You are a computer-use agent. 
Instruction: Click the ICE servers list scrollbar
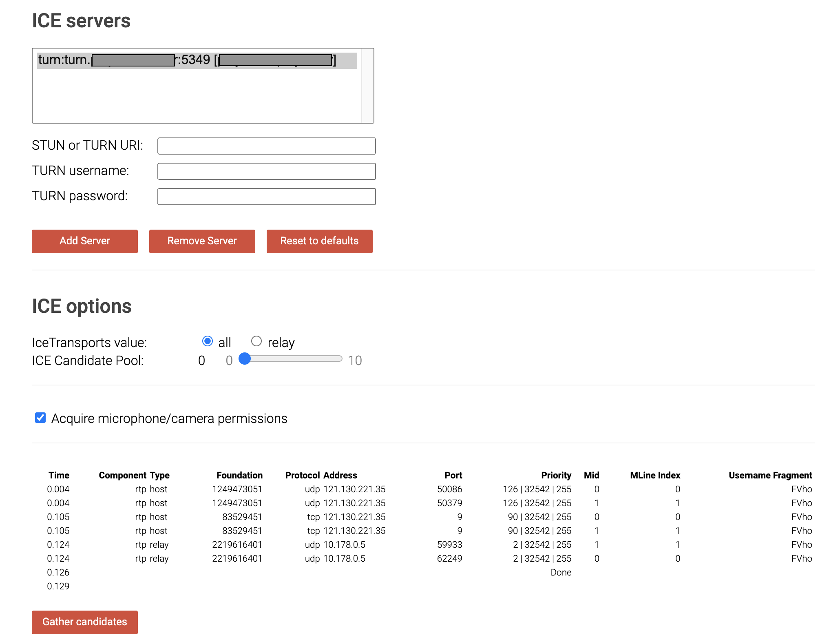367,86
